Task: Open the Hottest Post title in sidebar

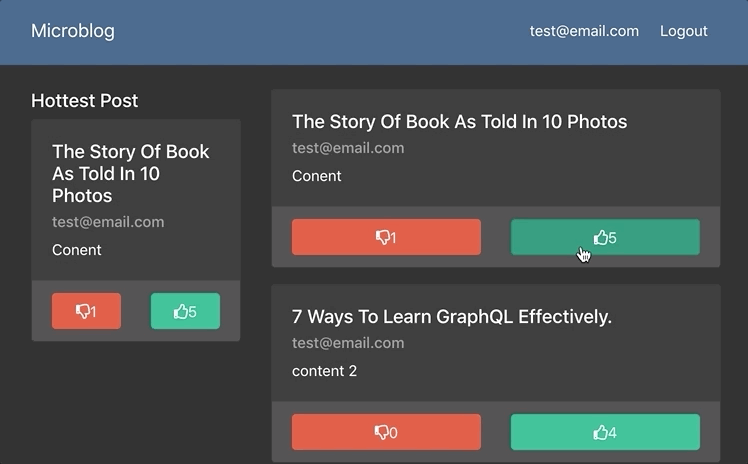Action: click(130, 174)
